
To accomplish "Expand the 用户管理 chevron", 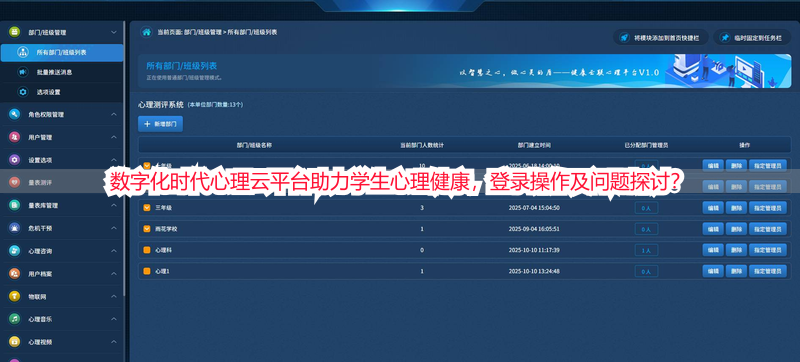I will click(x=114, y=137).
